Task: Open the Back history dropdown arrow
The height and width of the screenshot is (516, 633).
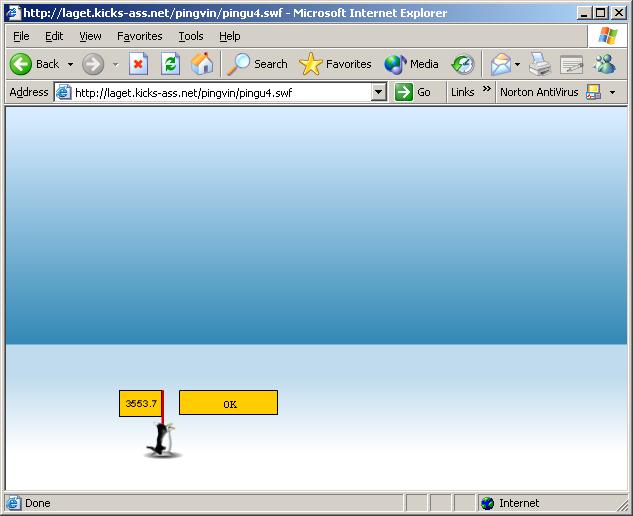Action: pos(70,64)
